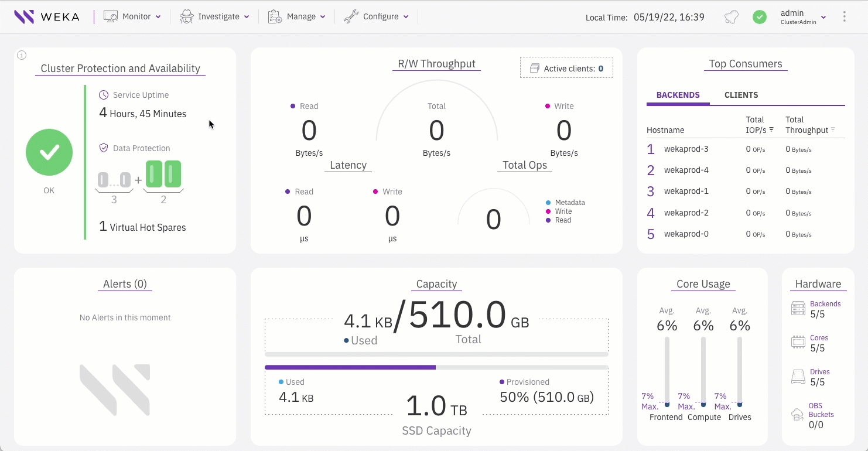Image resolution: width=868 pixels, height=451 pixels.
Task: Click the Backends hardware server icon
Action: pos(798,309)
